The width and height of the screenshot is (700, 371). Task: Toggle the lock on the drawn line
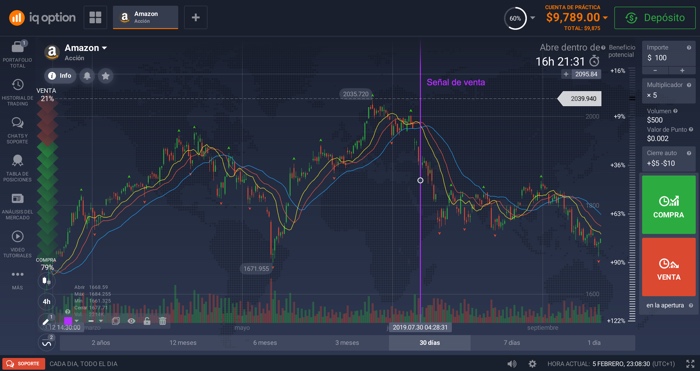tap(147, 321)
